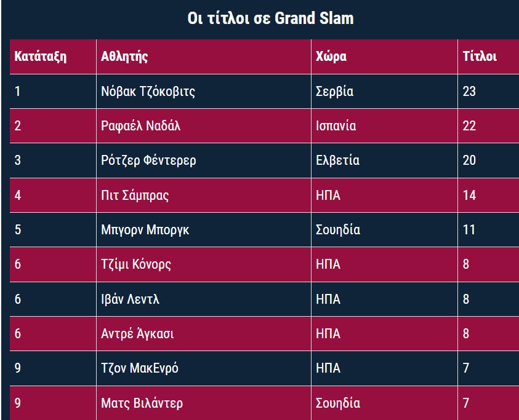This screenshot has height=420, width=519.
Task: Click on the name Νόβακ Τζόκοβιτς
Action: click(148, 92)
